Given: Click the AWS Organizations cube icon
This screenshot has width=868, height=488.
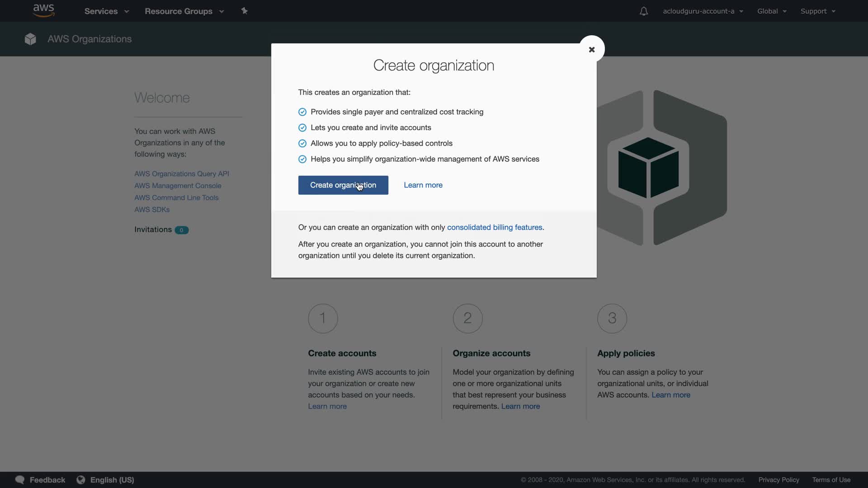Looking at the screenshot, I should [30, 39].
